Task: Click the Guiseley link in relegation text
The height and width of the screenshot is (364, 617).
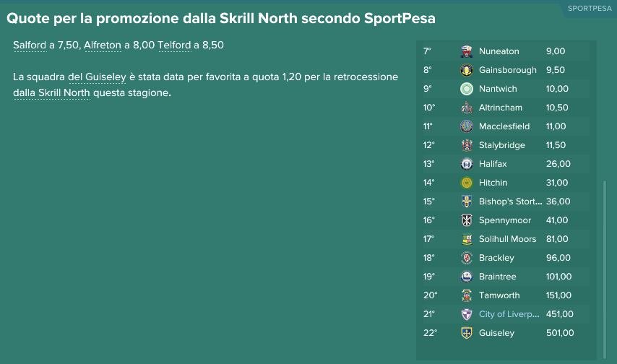Action: coord(105,77)
